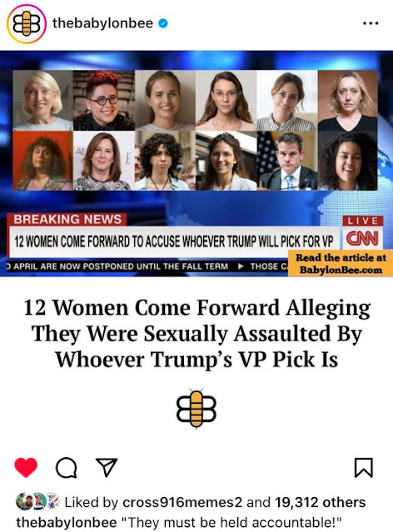
Task: Save post with the bookmark icon
Action: coord(364,468)
